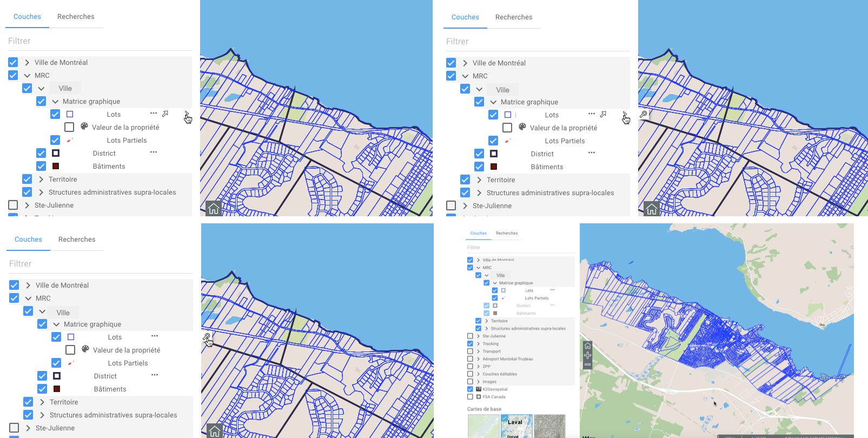Check the Aéroport Montréal-Trudeau layer checkbox
Screen dimensions: 868x438
[470, 359]
